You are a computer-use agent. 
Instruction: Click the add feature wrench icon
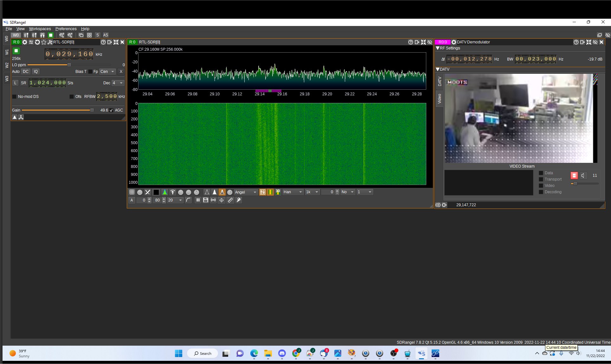click(x=61, y=35)
